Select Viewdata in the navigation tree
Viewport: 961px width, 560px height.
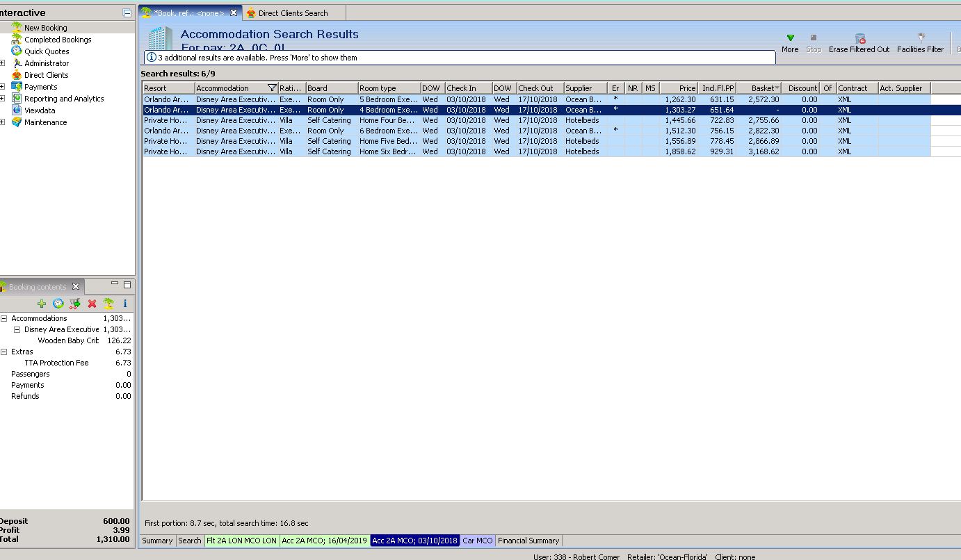pyautogui.click(x=40, y=110)
